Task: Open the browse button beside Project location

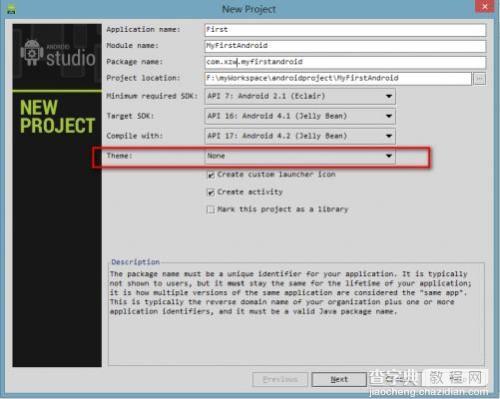Action: [x=479, y=79]
